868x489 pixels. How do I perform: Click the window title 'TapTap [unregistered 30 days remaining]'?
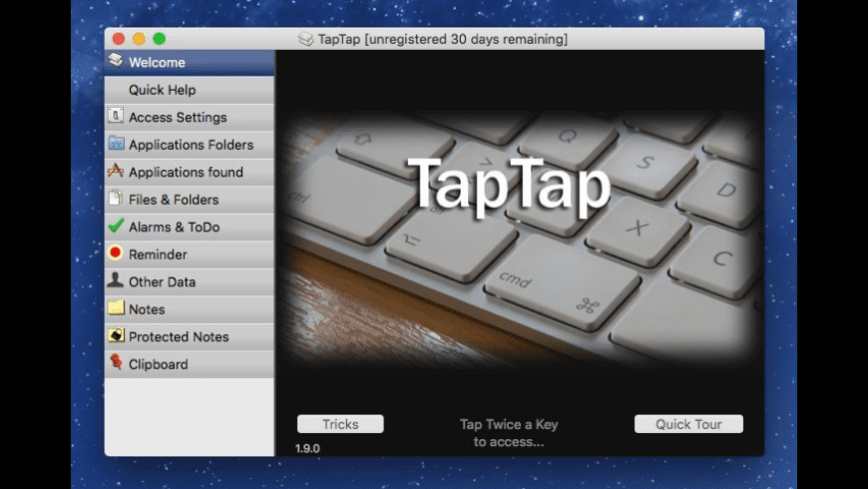coord(442,39)
